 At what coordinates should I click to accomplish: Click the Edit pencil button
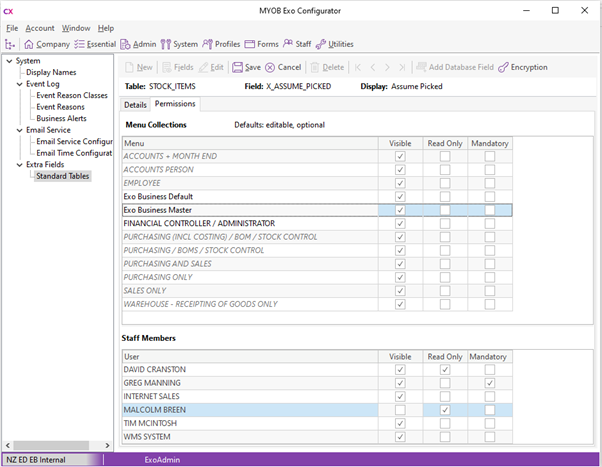click(x=211, y=68)
